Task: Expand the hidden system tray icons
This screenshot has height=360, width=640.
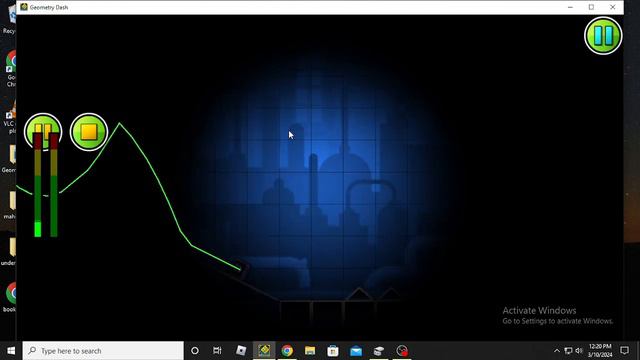Action: point(557,351)
